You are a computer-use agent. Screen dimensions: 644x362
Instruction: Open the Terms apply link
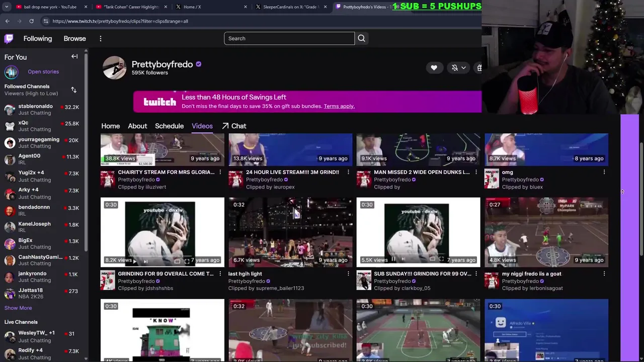[x=339, y=107]
